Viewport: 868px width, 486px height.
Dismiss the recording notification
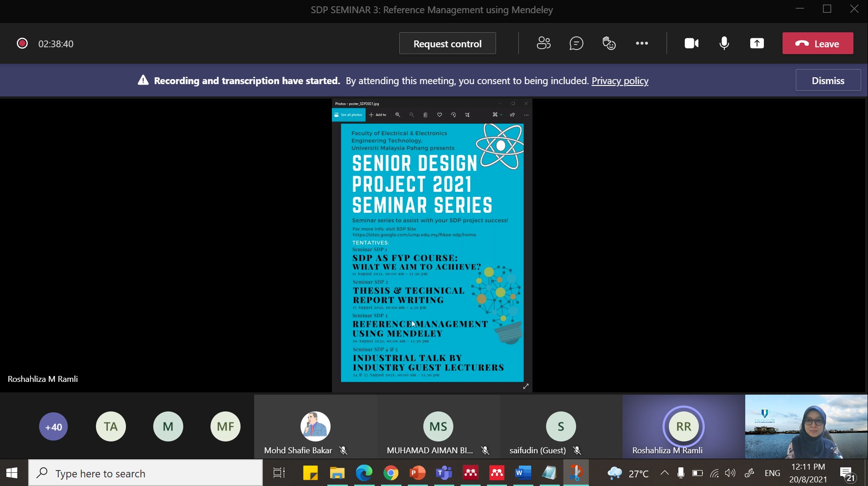pyautogui.click(x=828, y=80)
